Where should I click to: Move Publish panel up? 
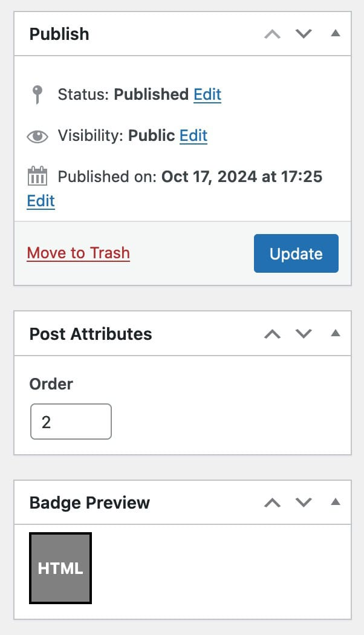pos(273,34)
